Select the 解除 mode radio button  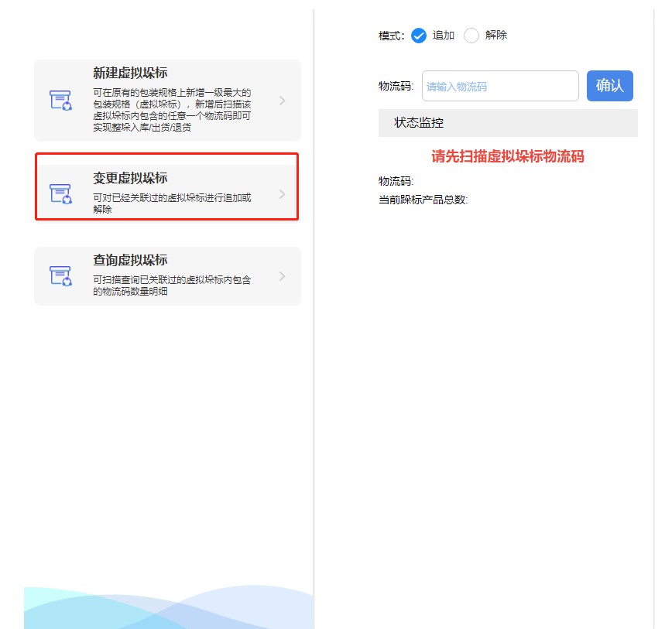[471, 36]
